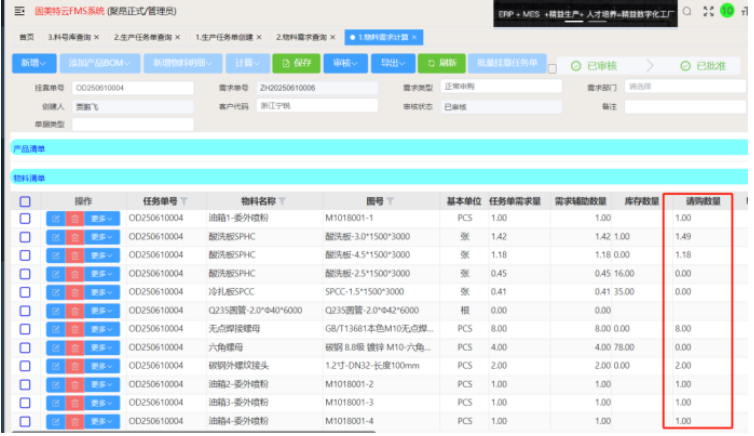This screenshot has width=754, height=436.
Task: Click edit icon for 油箱1-委外喷粉 row
Action: pyautogui.click(x=54, y=218)
